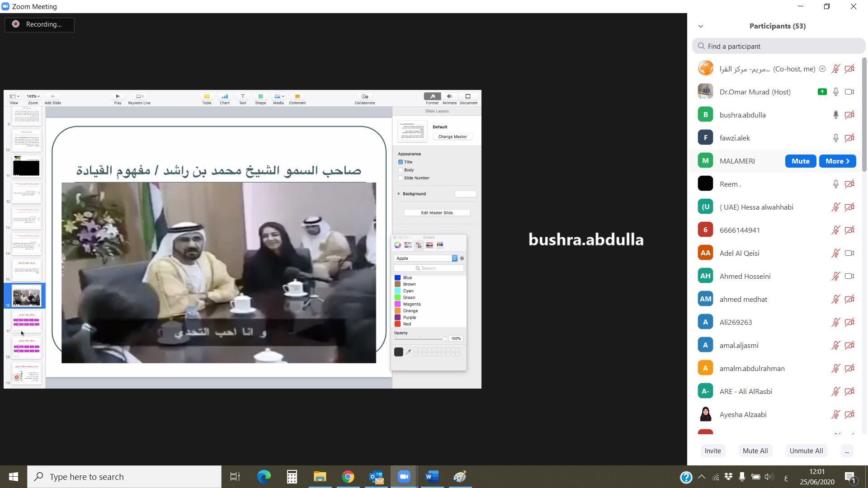Screen dimensions: 868x488
Task: Open Word from the taskbar
Action: (432, 477)
